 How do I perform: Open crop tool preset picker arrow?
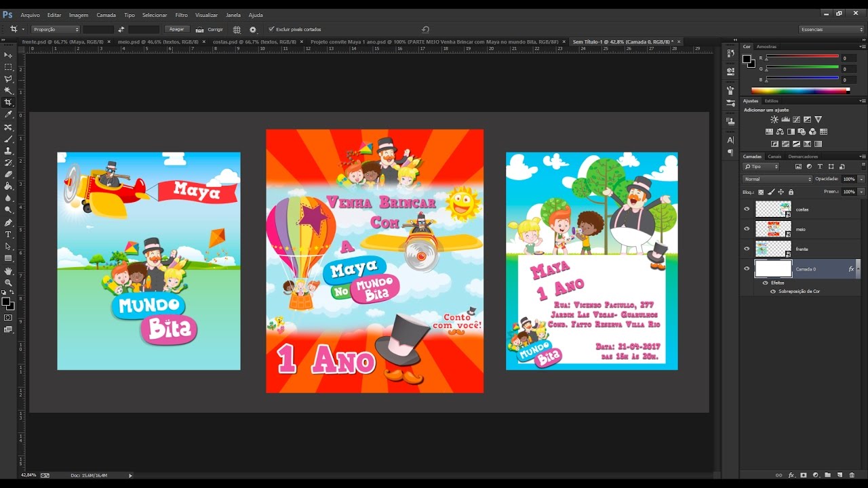[x=23, y=29]
